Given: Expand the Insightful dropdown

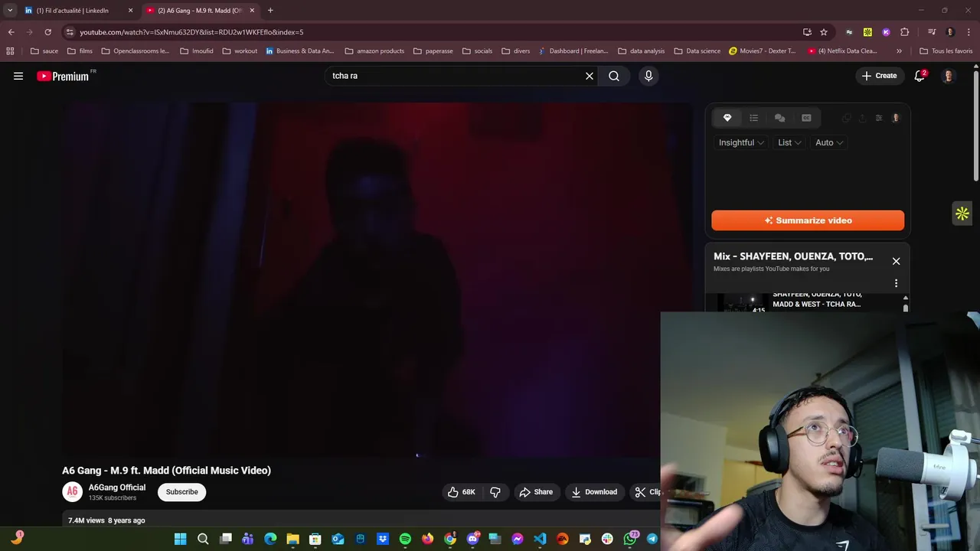Looking at the screenshot, I should [741, 142].
